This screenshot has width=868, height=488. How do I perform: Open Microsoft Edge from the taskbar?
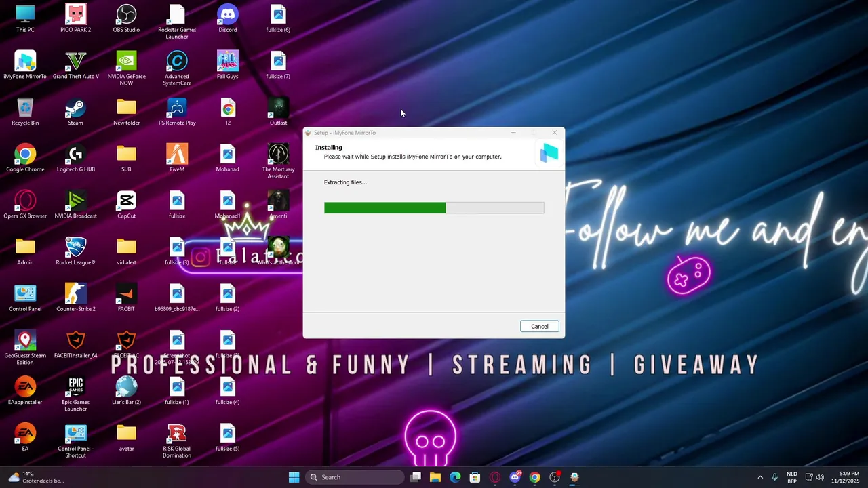(455, 477)
